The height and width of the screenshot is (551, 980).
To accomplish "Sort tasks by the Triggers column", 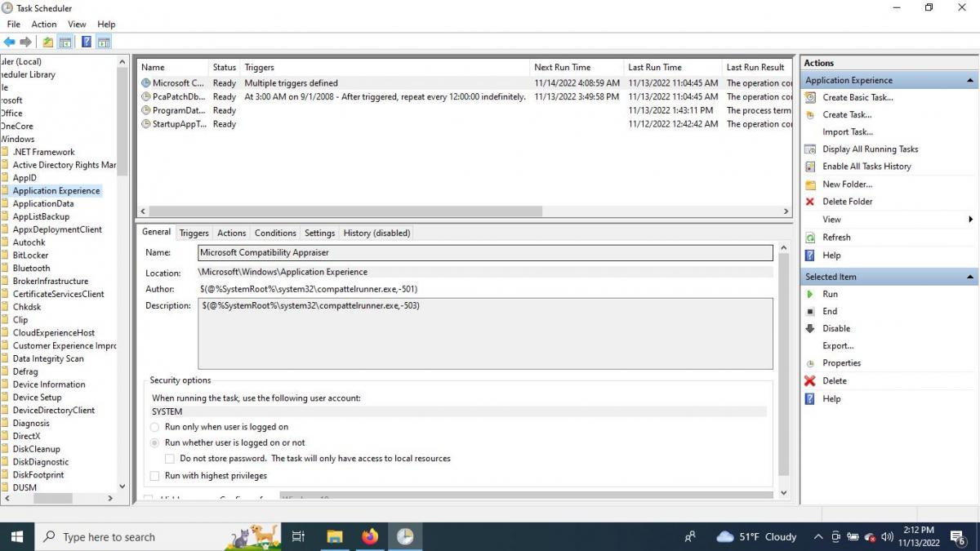I will click(385, 67).
